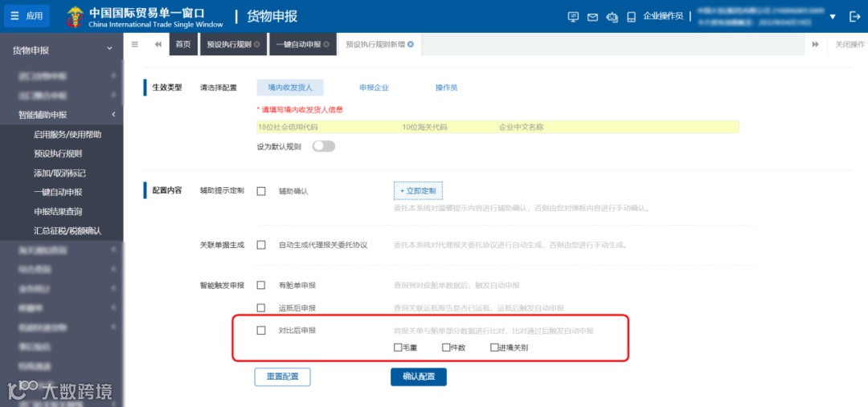Screen dimensions: 868x407
Task: Click the 企业中文名称 input field
Action: pyautogui.click(x=618, y=127)
